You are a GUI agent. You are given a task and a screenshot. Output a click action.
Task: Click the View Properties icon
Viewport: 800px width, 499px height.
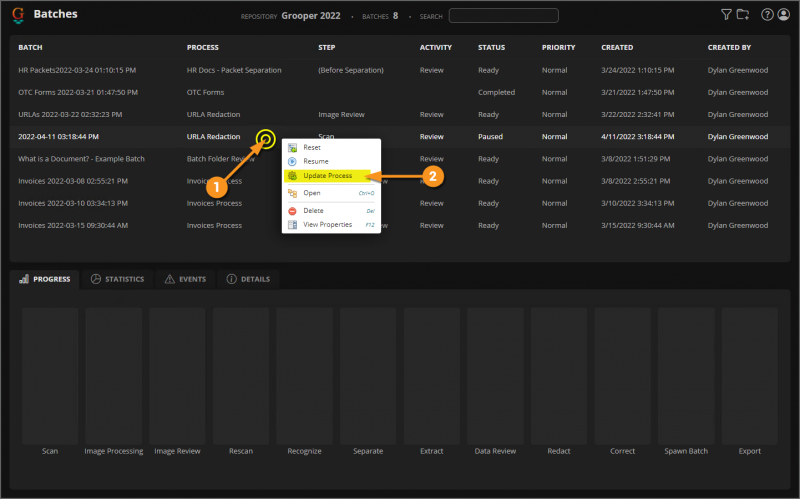click(292, 224)
